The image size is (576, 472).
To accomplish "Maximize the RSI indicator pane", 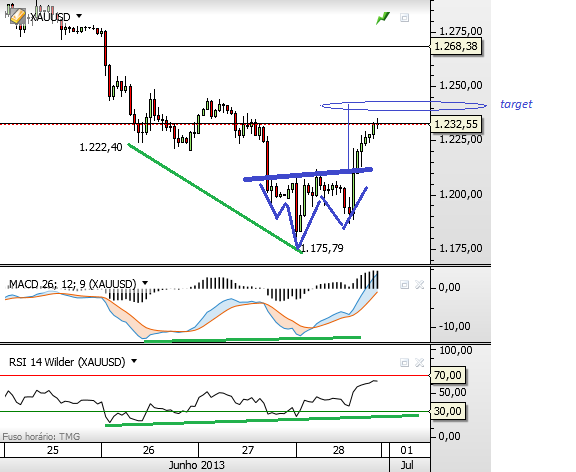I will 404,363.
